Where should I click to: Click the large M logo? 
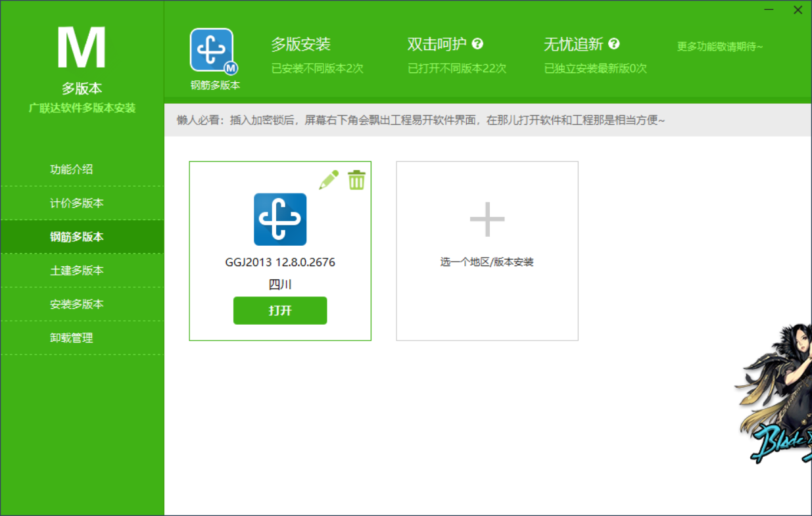click(82, 48)
